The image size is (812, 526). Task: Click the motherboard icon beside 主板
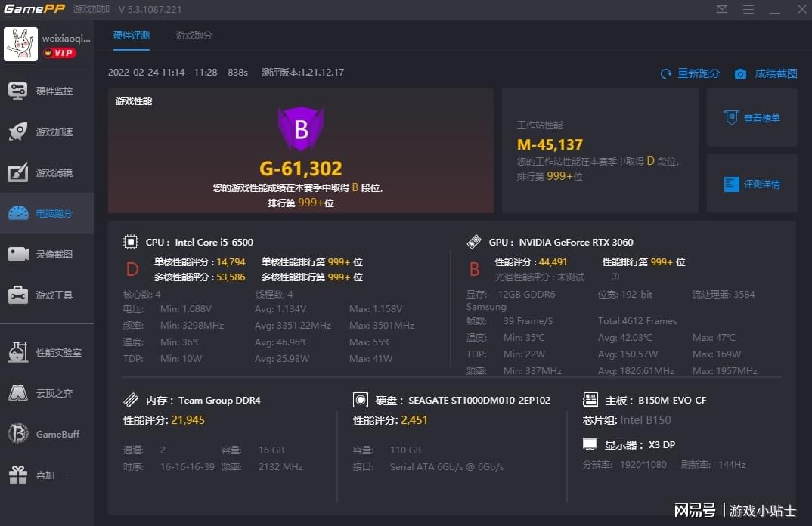point(590,400)
